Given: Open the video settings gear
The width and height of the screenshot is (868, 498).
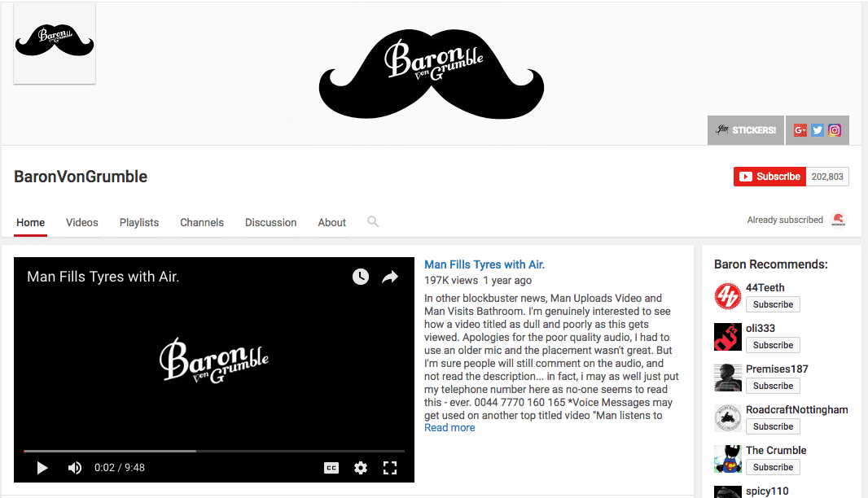Looking at the screenshot, I should click(x=361, y=468).
